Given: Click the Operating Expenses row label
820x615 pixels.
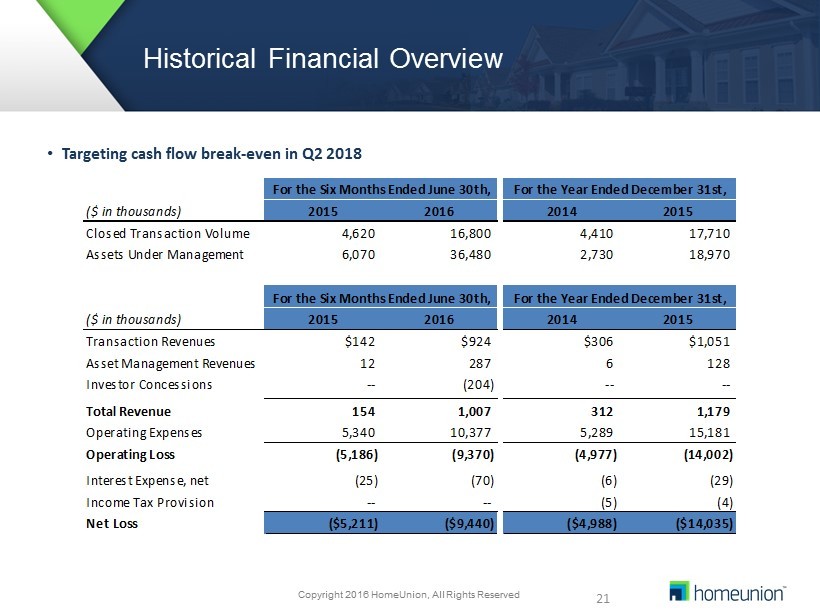Looking at the screenshot, I should coord(144,432).
